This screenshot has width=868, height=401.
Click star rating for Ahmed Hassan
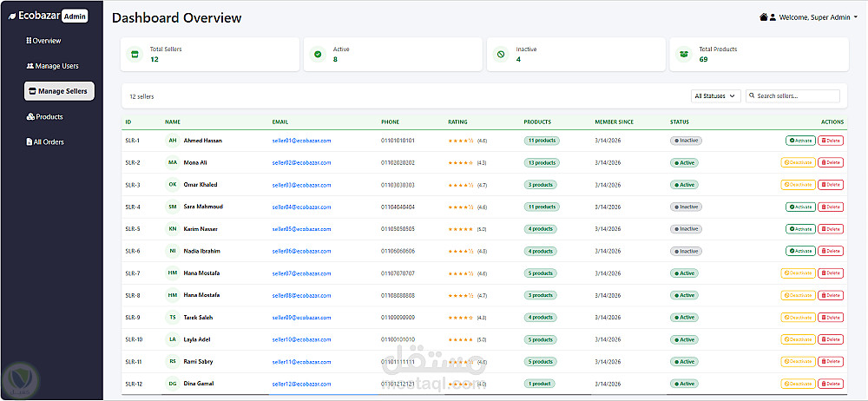pyautogui.click(x=461, y=141)
